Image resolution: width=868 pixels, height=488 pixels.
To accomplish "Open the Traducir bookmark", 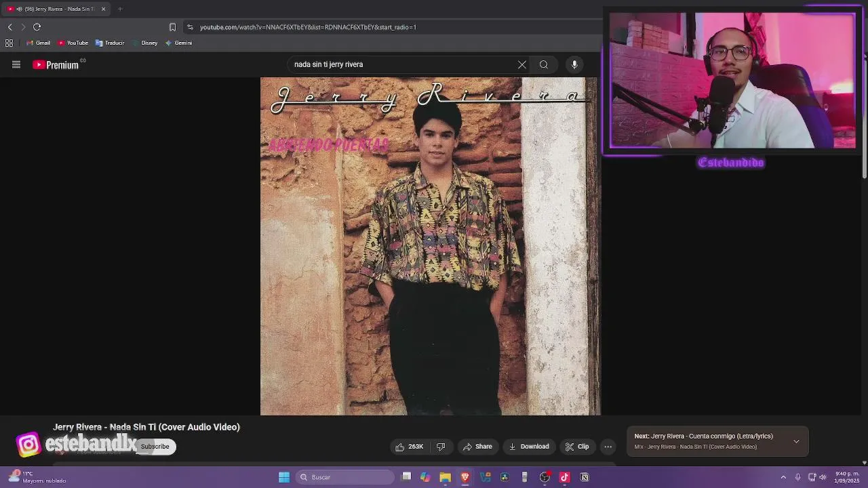I will (x=110, y=43).
